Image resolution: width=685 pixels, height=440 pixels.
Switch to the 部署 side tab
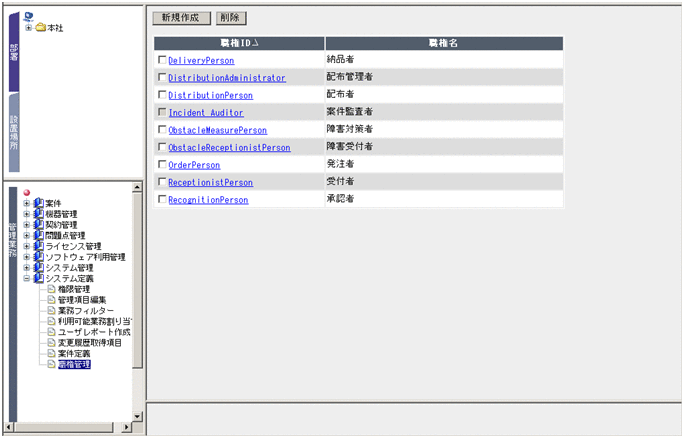click(x=14, y=52)
